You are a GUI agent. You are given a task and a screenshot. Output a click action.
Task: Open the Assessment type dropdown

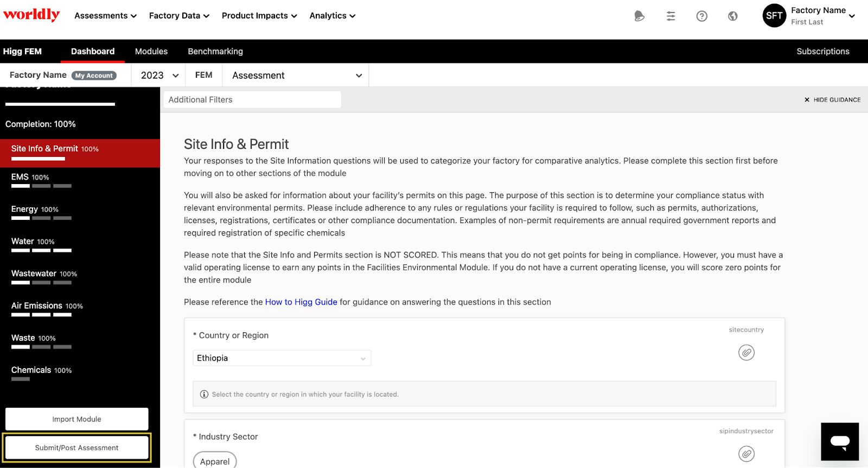pyautogui.click(x=296, y=75)
